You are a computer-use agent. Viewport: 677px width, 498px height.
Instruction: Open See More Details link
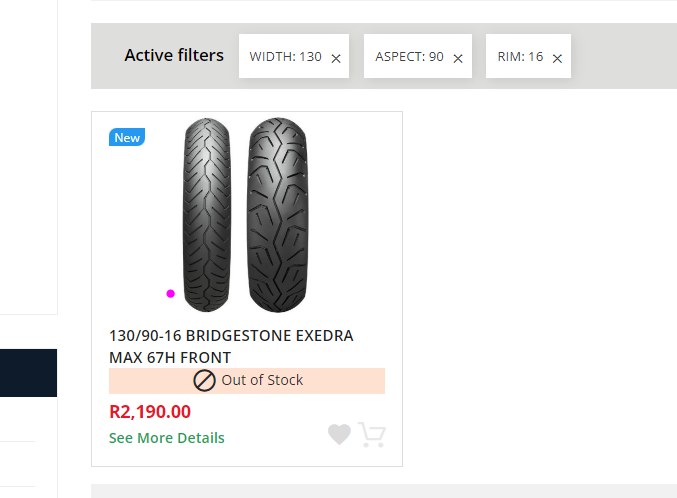(167, 438)
